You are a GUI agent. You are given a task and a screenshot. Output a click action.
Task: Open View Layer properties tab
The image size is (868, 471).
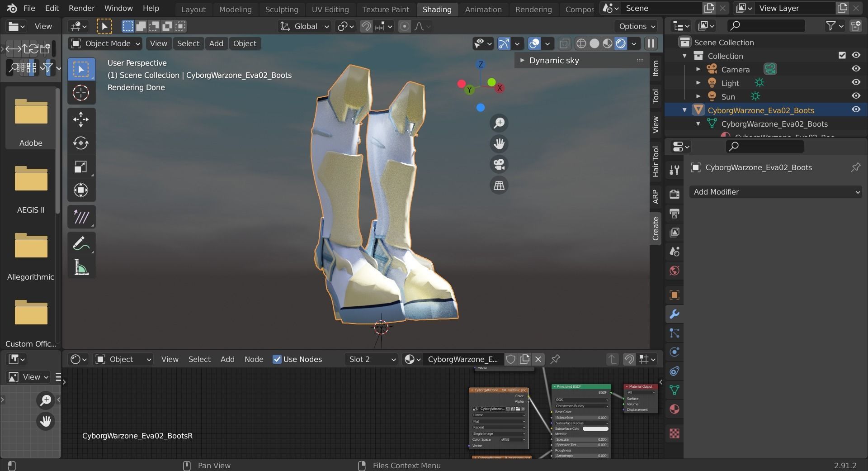coord(675,232)
